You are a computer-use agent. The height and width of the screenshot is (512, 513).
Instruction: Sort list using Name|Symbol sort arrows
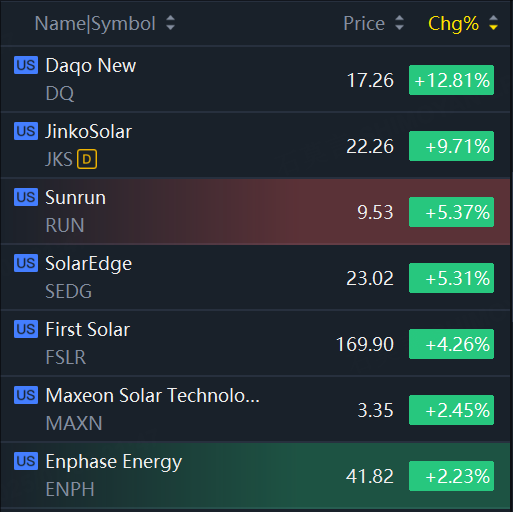click(x=171, y=23)
